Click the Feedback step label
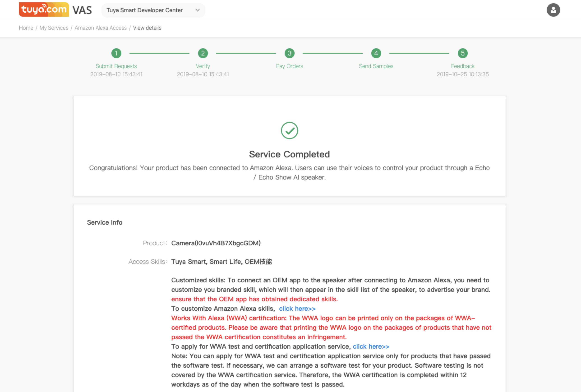 (463, 66)
